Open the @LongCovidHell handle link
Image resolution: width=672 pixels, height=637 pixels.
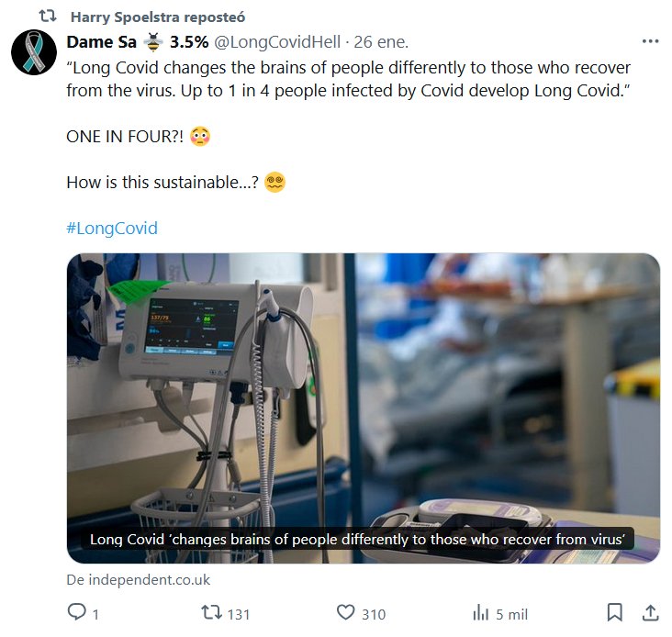click(278, 42)
